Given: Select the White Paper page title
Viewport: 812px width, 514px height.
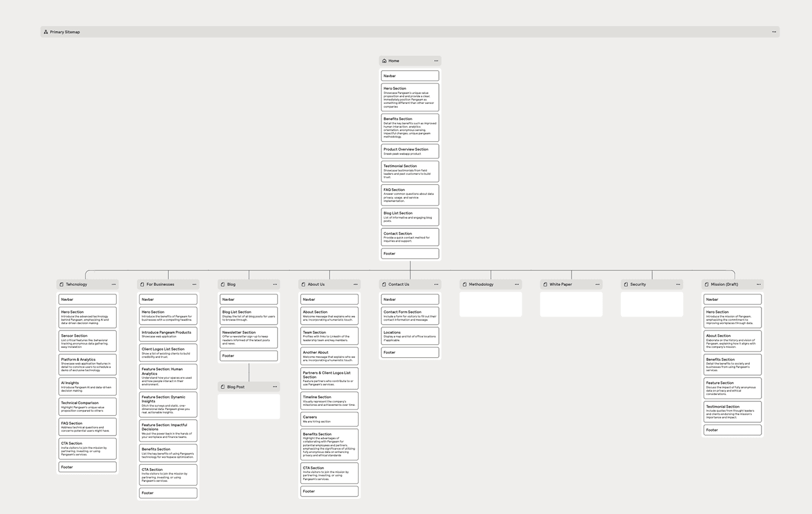Looking at the screenshot, I should [561, 284].
